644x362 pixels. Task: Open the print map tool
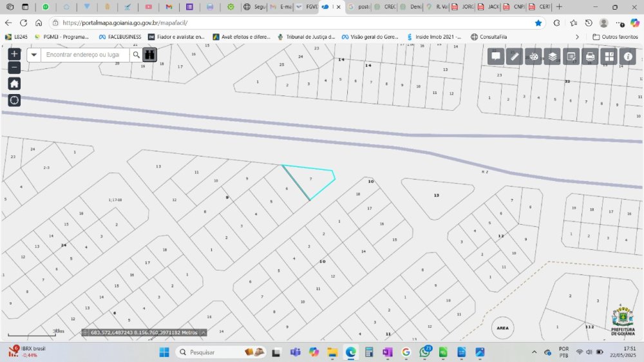click(x=590, y=57)
